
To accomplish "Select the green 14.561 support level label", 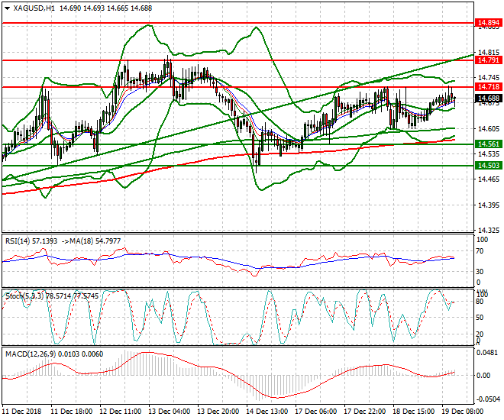I will tap(489, 144).
